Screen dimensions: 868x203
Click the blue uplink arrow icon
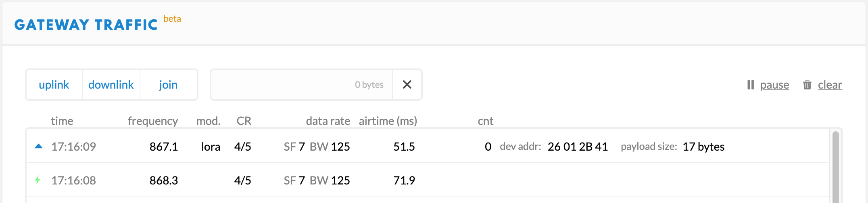tap(39, 146)
